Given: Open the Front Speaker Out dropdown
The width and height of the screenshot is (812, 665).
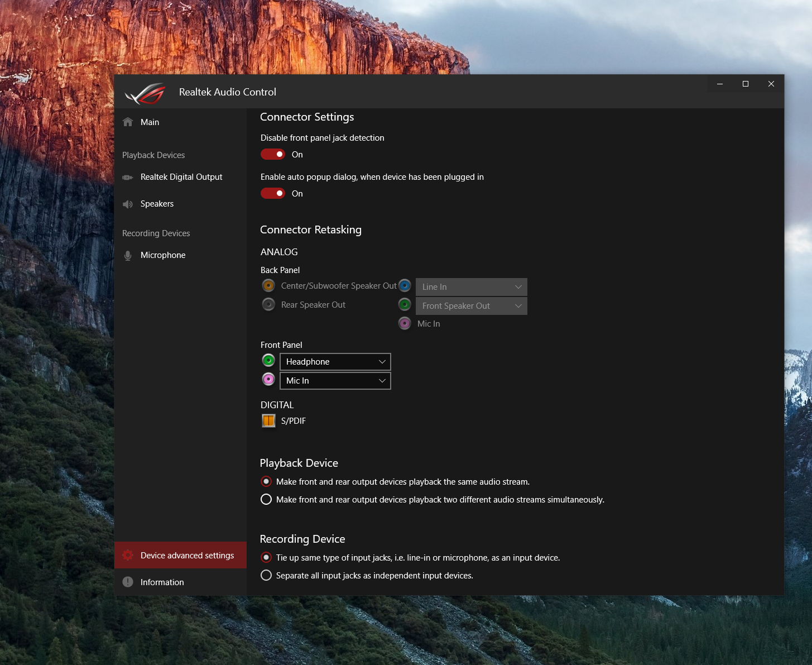Looking at the screenshot, I should click(472, 306).
